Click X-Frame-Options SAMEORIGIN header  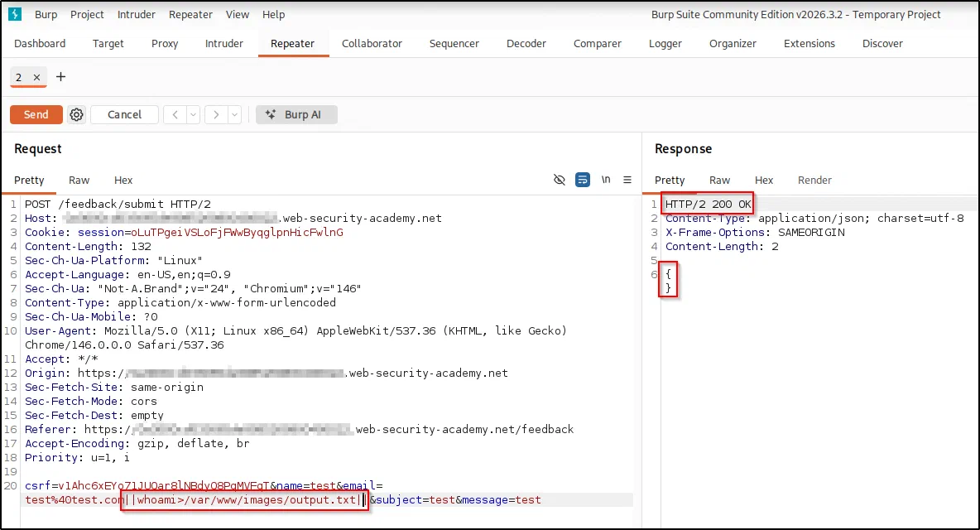click(755, 233)
